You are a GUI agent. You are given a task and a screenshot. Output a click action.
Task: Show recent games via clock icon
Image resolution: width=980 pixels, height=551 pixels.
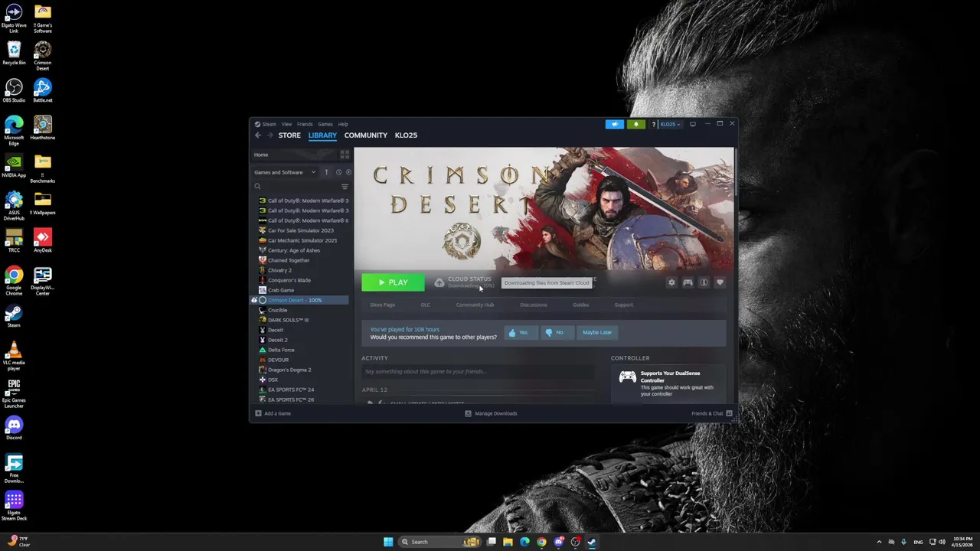[x=338, y=172]
